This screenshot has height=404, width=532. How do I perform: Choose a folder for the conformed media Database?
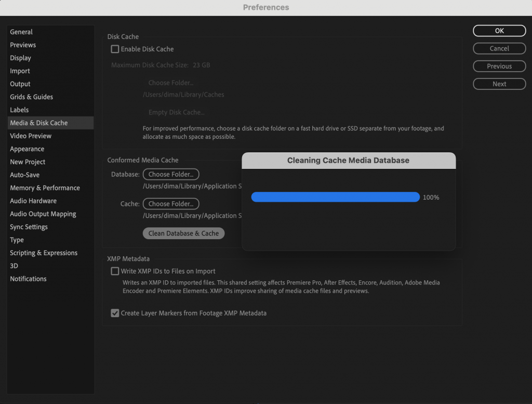[x=171, y=174]
